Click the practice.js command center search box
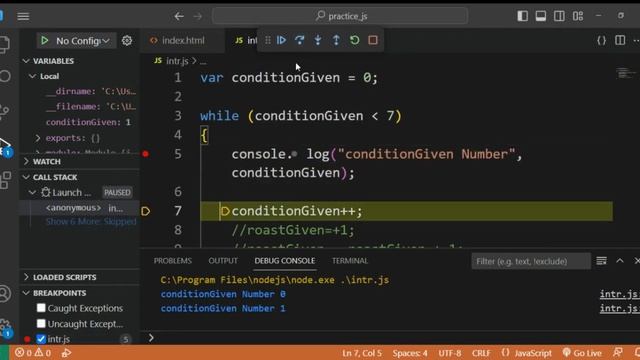 tap(340, 16)
